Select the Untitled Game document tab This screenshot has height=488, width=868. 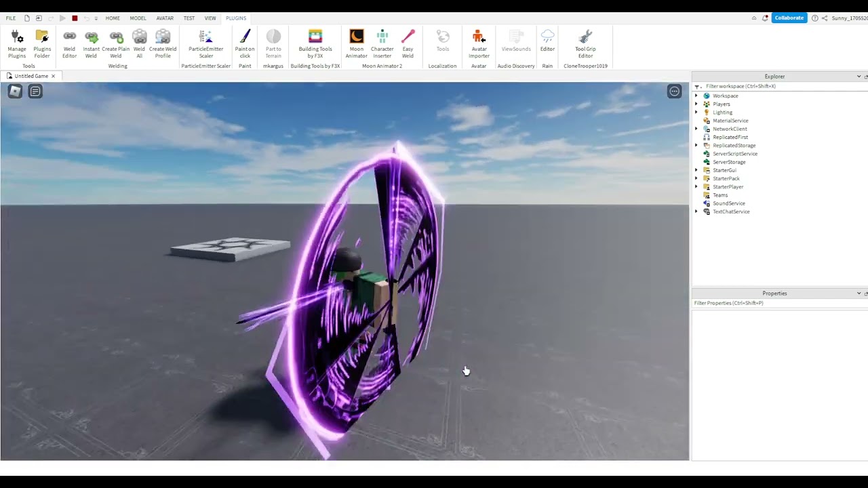tap(31, 76)
